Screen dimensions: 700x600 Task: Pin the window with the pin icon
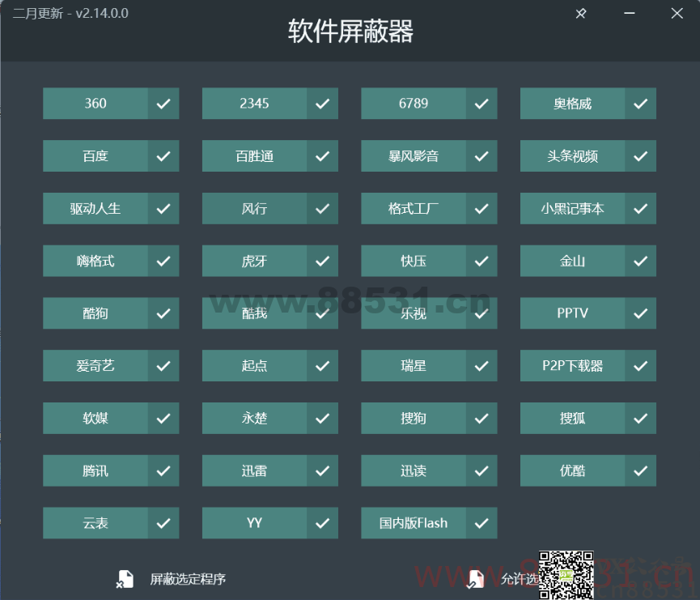(x=581, y=14)
